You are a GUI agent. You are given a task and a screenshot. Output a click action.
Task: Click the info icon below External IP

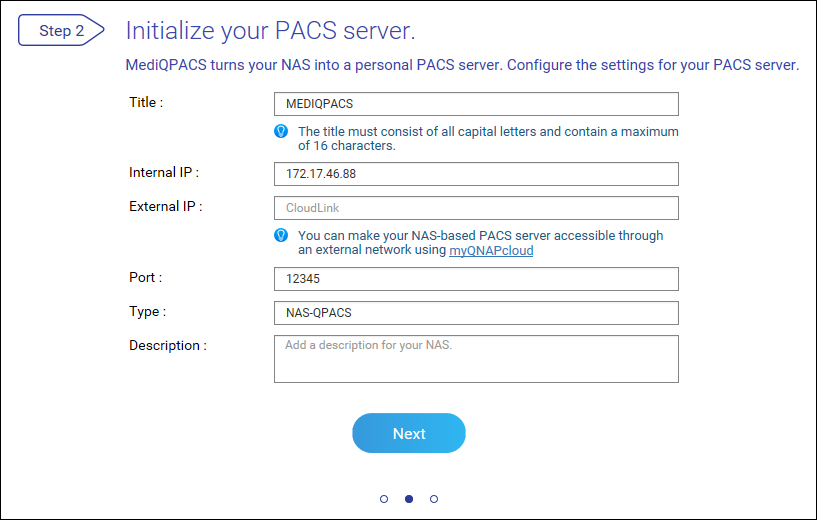(x=282, y=235)
